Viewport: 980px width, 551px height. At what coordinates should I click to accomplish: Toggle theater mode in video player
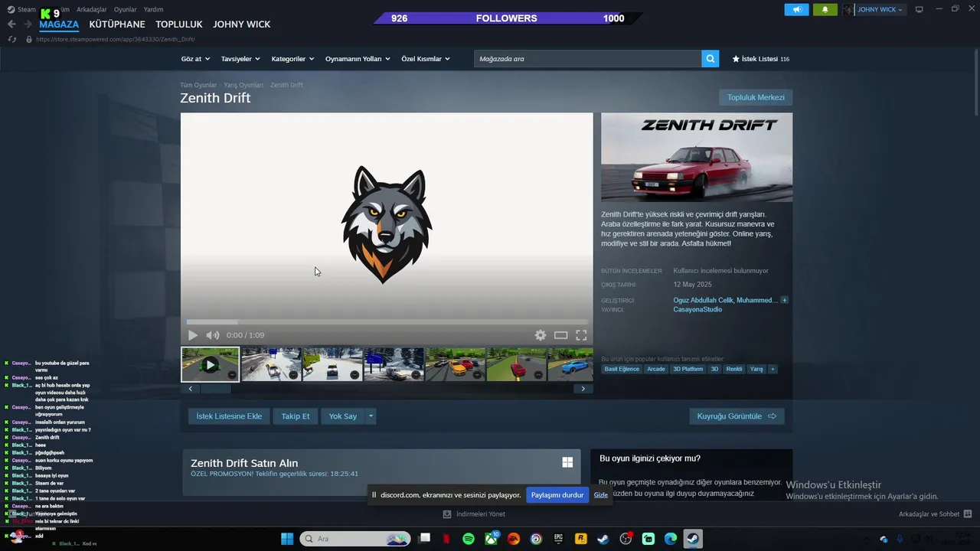point(561,335)
